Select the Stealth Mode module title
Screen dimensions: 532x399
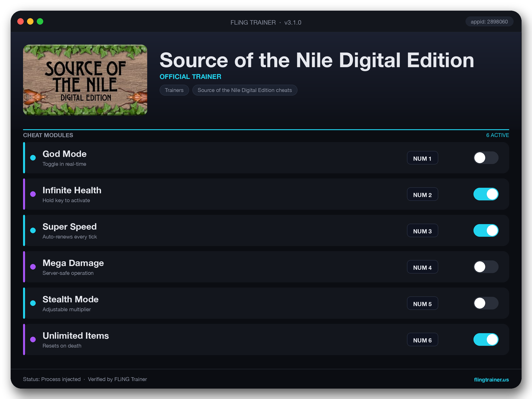click(x=70, y=299)
